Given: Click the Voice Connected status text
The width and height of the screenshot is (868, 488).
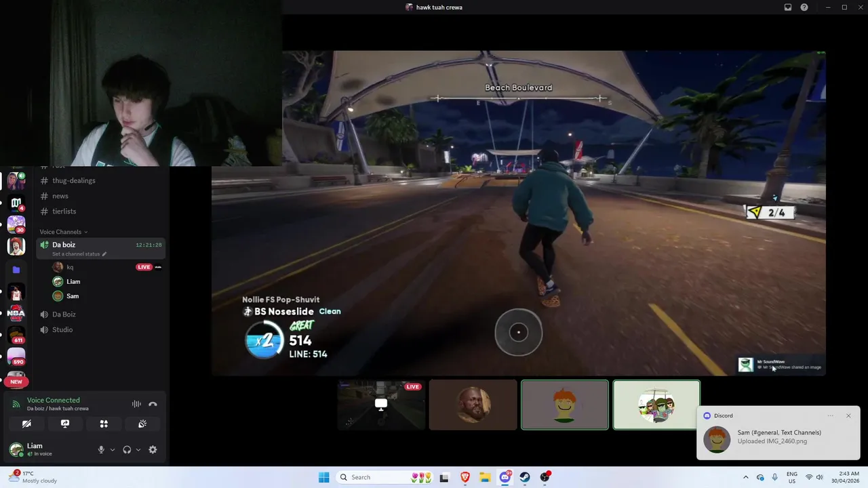Looking at the screenshot, I should pos(53,401).
